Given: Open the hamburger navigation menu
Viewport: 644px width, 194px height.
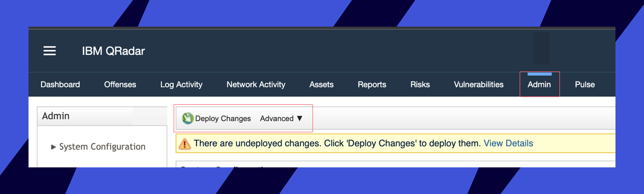Looking at the screenshot, I should pyautogui.click(x=49, y=51).
